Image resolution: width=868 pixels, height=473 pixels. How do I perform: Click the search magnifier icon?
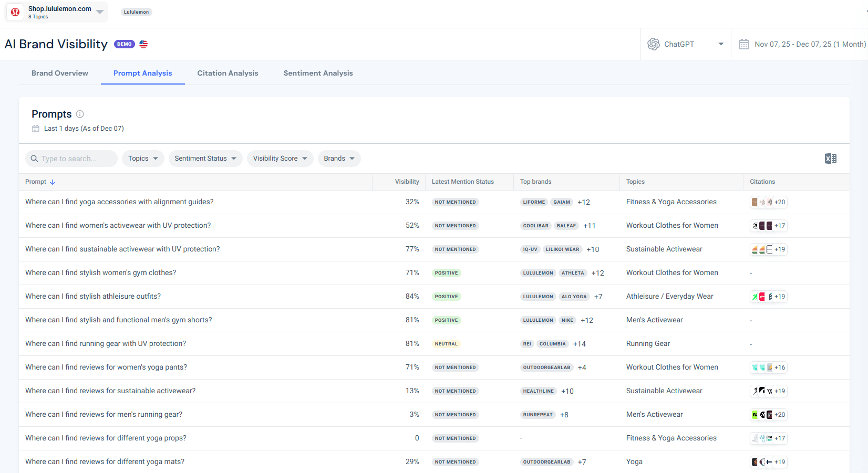coord(34,158)
